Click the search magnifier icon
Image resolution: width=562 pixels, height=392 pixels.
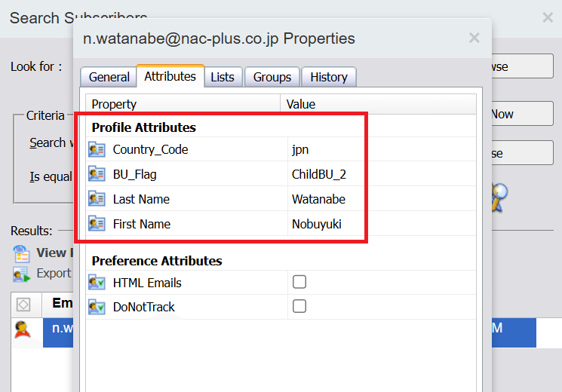499,197
